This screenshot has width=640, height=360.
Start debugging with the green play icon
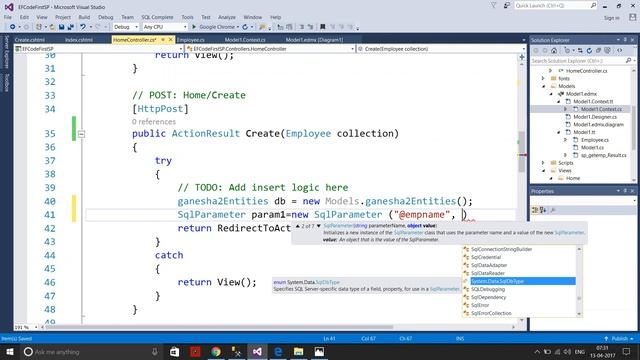click(x=194, y=27)
